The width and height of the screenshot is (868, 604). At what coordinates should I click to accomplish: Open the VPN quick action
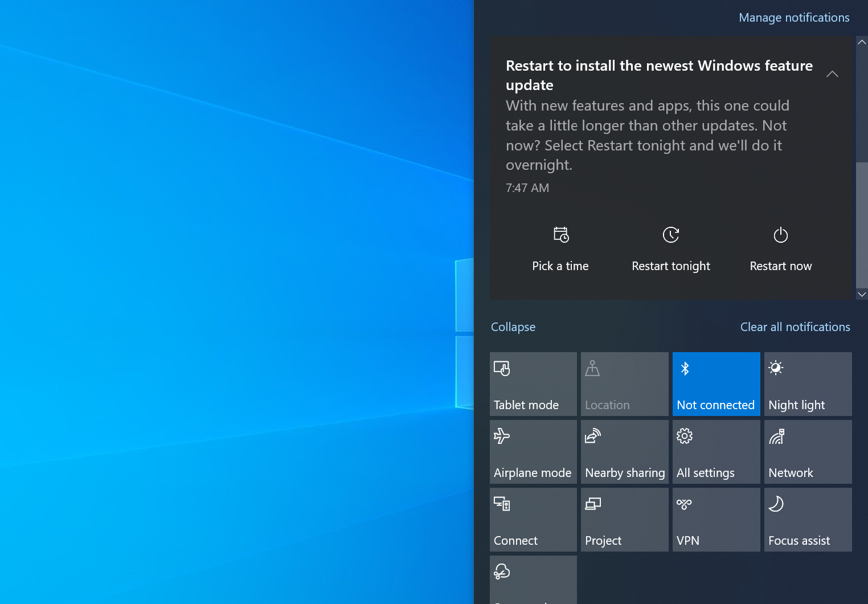716,520
